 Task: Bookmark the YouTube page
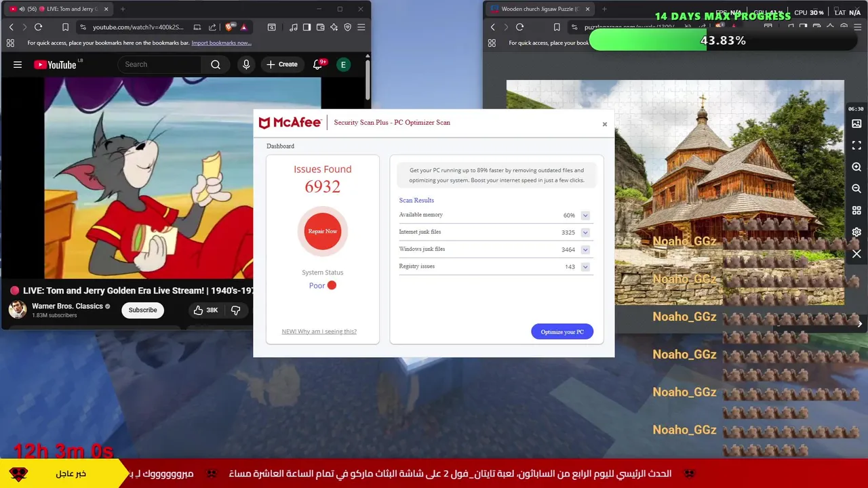click(x=65, y=27)
